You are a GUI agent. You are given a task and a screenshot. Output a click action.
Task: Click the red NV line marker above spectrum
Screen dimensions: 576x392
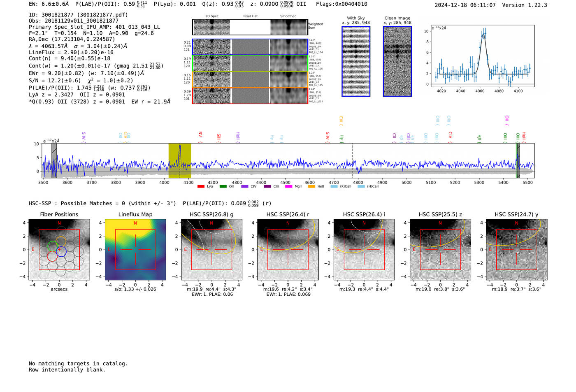pyautogui.click(x=200, y=137)
